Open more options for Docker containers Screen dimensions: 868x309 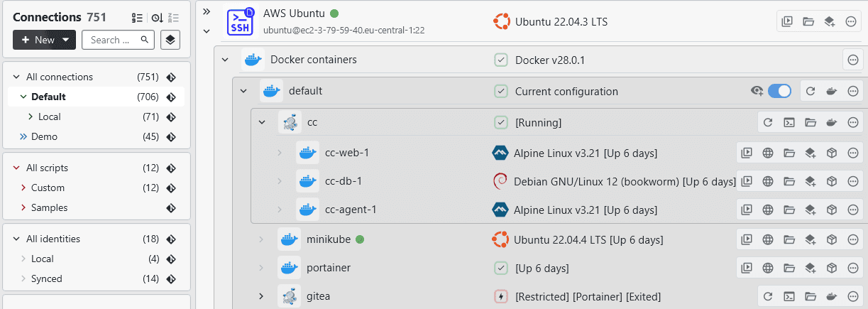pos(853,60)
